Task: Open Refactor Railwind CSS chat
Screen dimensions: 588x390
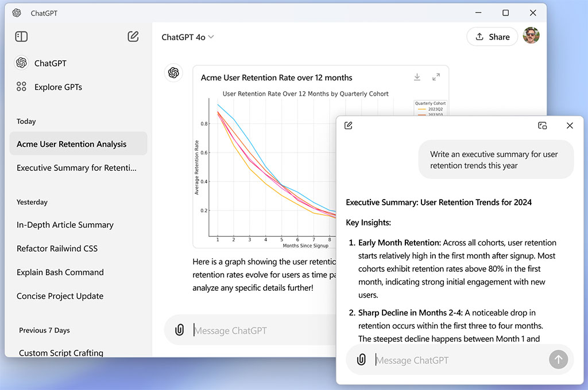Action: click(57, 248)
